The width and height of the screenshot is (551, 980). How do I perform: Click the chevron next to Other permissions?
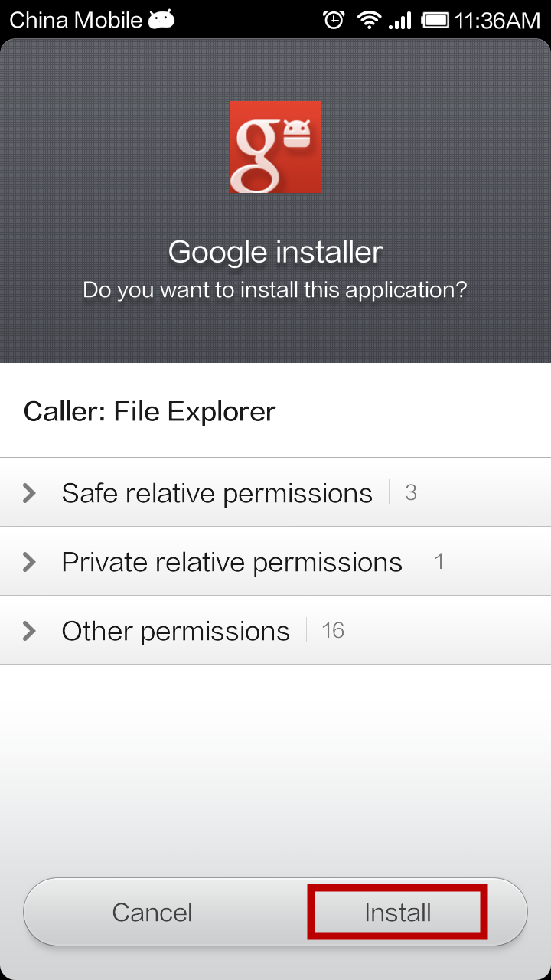(30, 631)
